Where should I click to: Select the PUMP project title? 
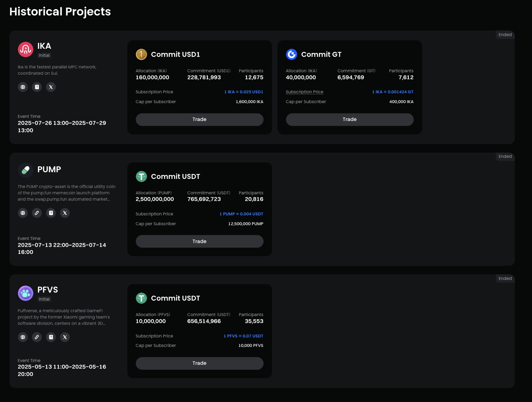click(49, 169)
